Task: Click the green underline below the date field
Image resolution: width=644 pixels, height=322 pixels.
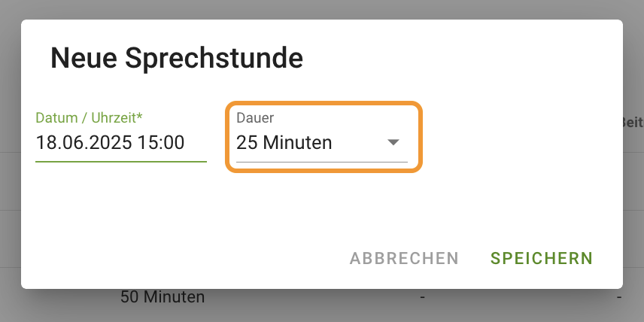Action: (121, 162)
